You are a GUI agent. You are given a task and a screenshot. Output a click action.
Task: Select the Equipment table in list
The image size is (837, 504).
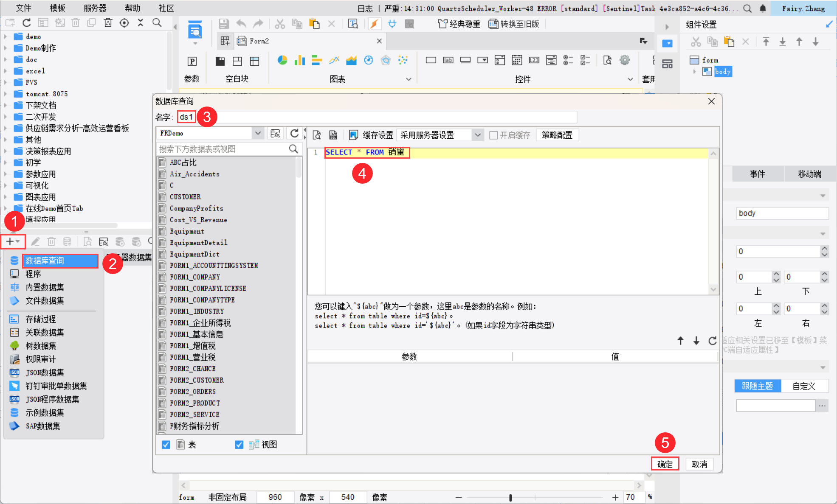pyautogui.click(x=187, y=231)
